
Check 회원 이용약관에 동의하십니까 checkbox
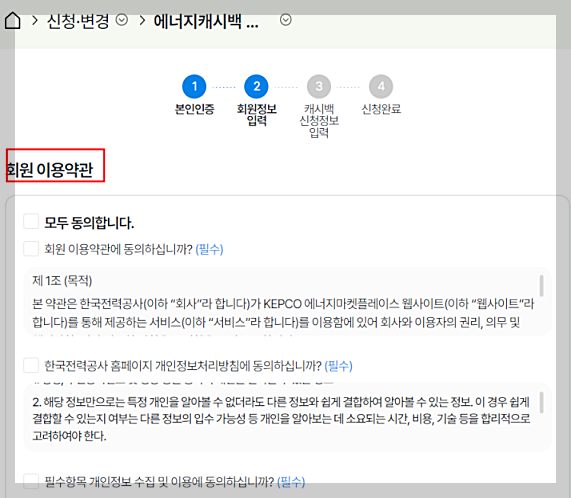[x=31, y=249]
